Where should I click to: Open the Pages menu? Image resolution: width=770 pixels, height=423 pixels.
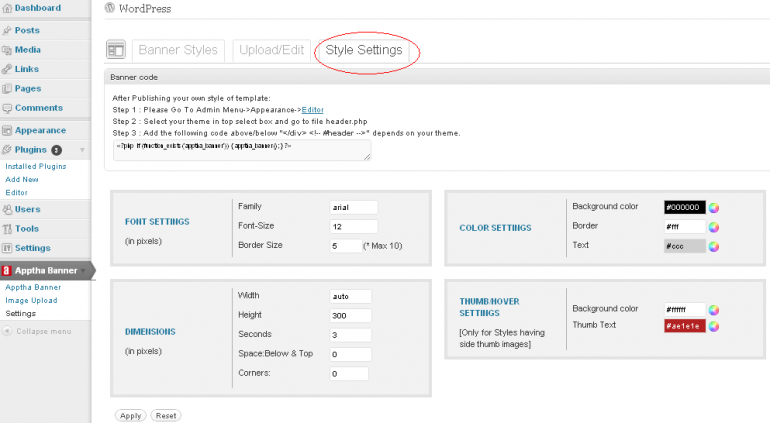[28, 89]
